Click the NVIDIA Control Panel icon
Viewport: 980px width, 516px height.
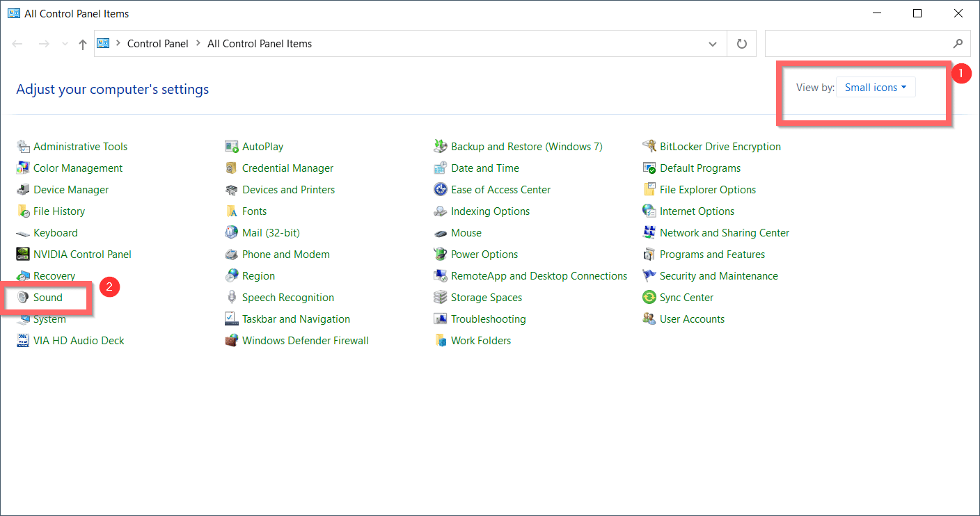(23, 255)
